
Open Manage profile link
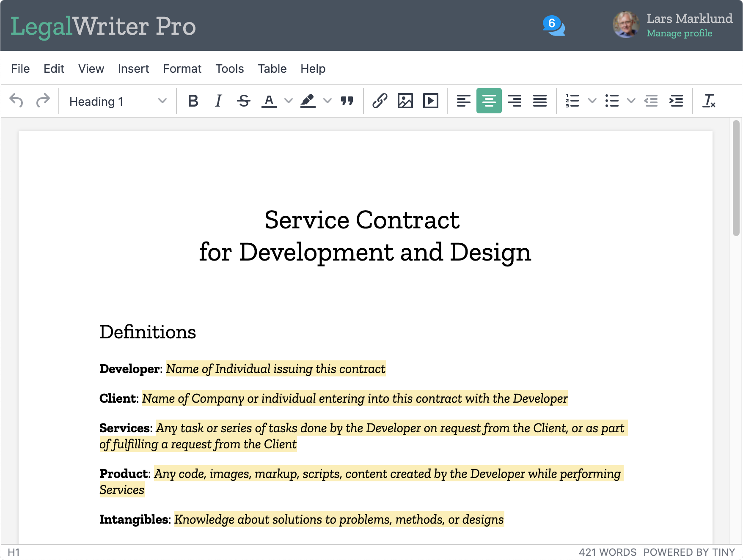point(679,33)
